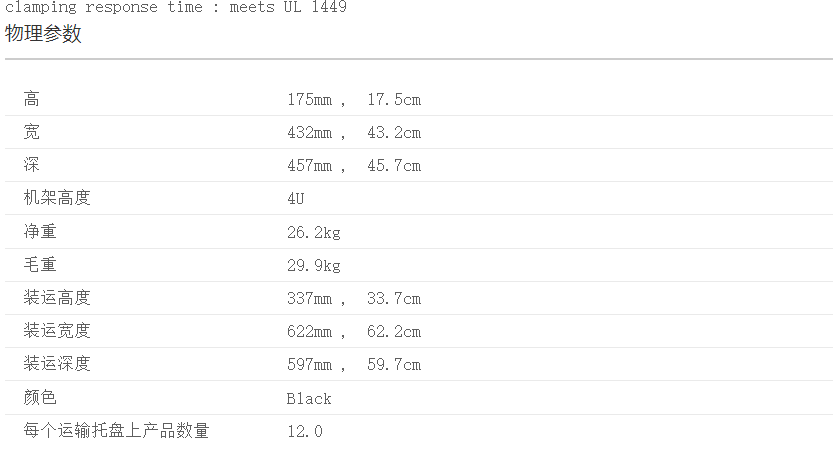The image size is (836, 449).
Task: Click the 高 row label
Action: tap(32, 99)
